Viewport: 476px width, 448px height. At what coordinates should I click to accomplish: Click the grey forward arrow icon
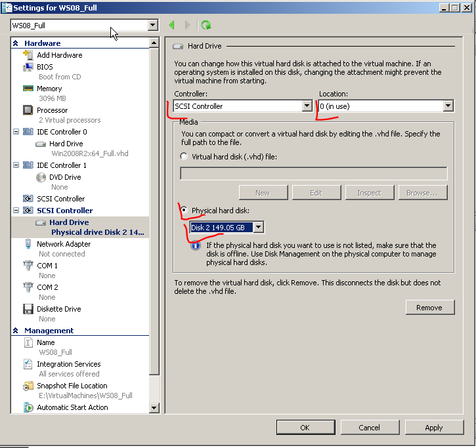tap(187, 25)
